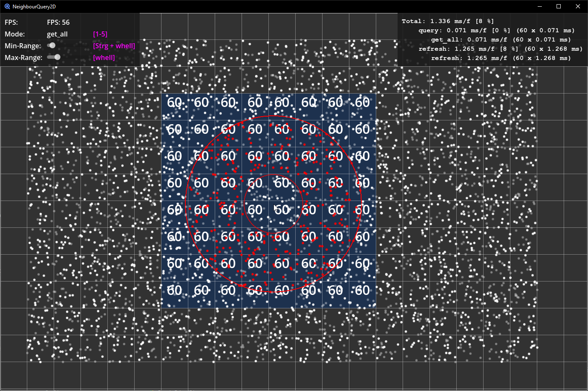Select the Total timing line in profiler

(x=448, y=21)
